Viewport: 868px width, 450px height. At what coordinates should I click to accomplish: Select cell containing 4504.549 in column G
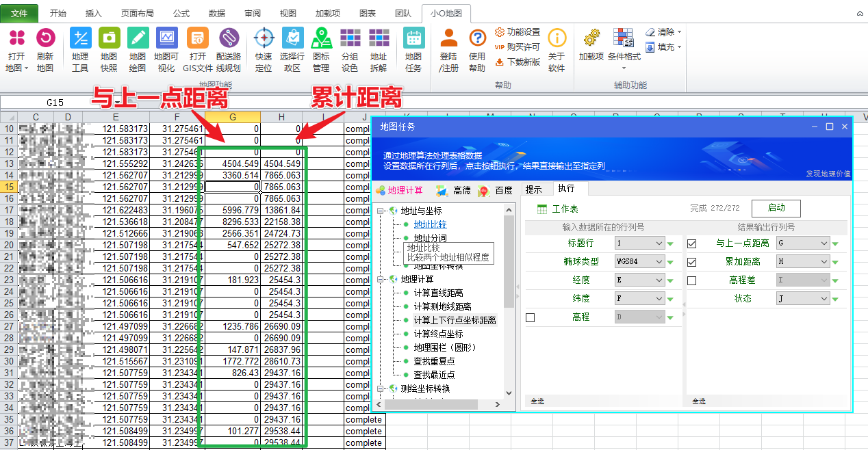coord(233,163)
